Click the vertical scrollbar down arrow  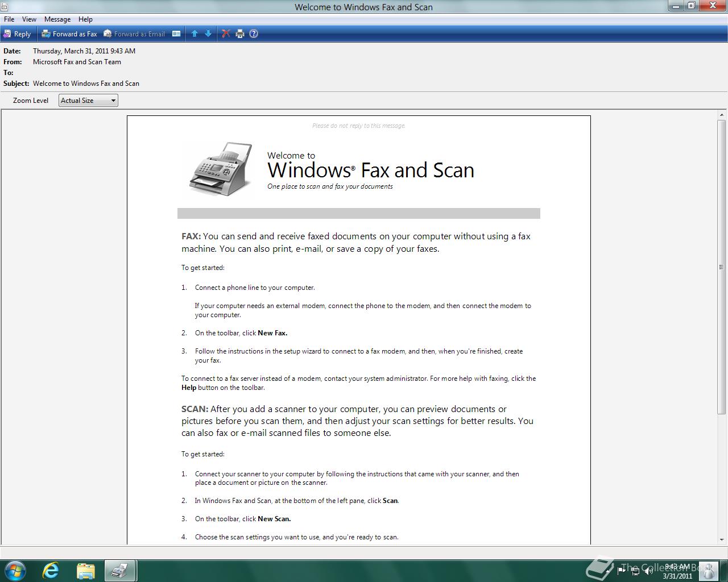(x=722, y=539)
